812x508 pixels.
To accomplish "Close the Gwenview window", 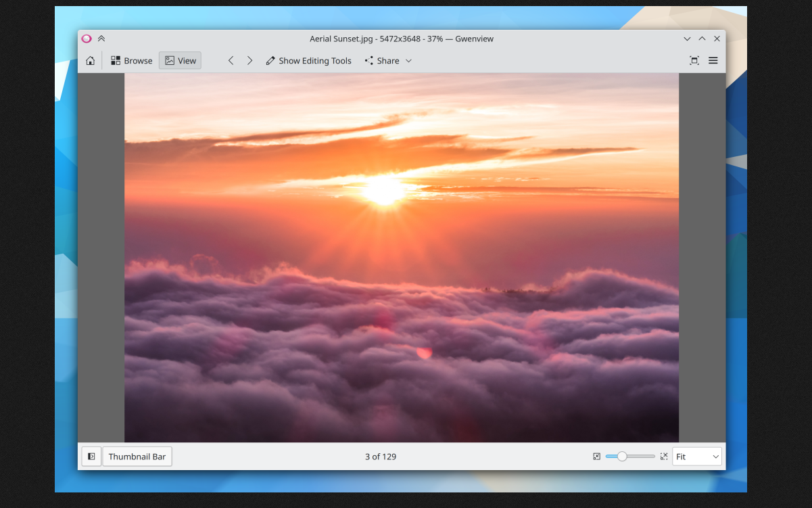I will (x=717, y=39).
